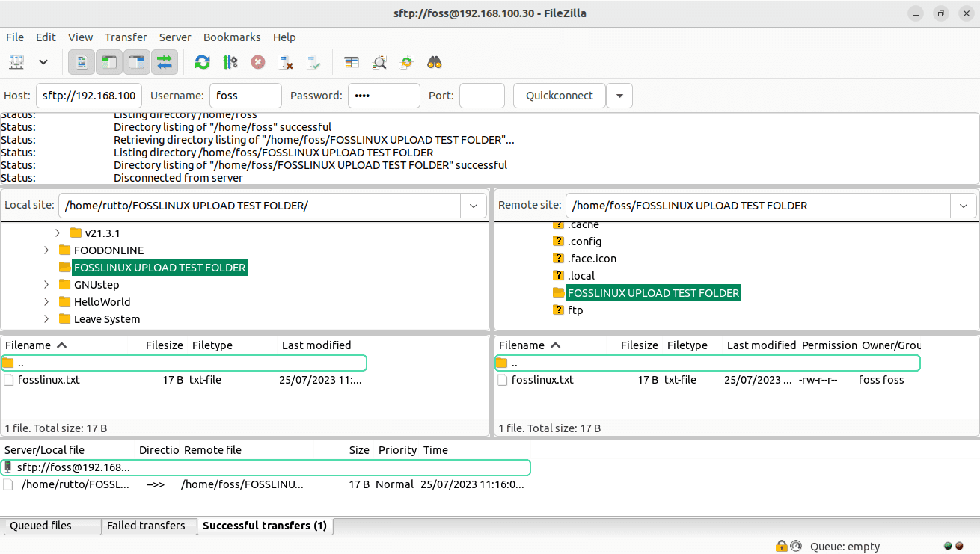
Task: Click the Port input field
Action: pyautogui.click(x=482, y=96)
